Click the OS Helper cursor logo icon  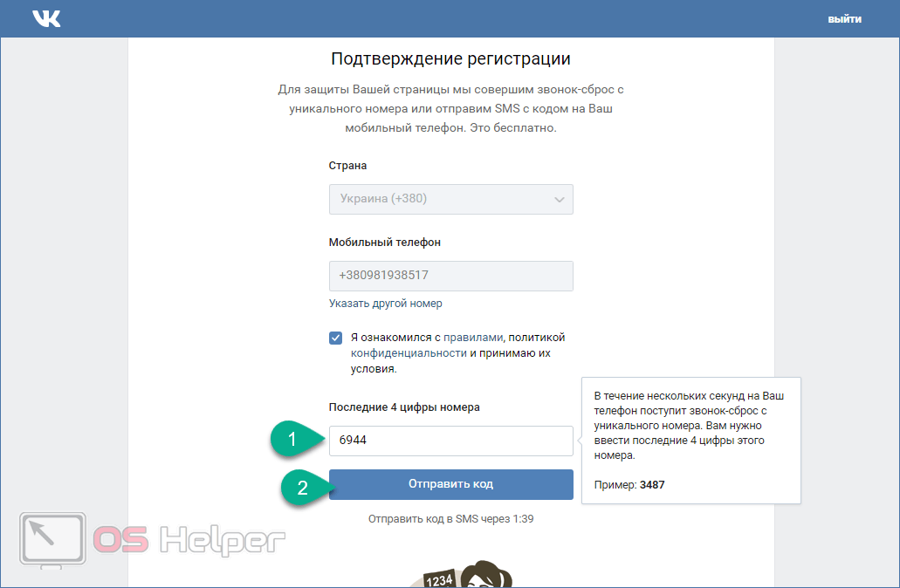point(52,542)
